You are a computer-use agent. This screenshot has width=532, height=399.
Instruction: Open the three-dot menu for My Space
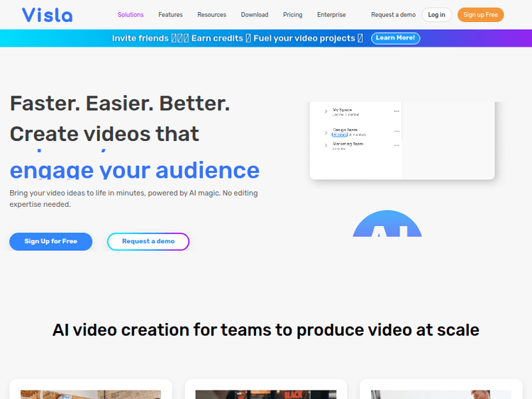(x=397, y=111)
